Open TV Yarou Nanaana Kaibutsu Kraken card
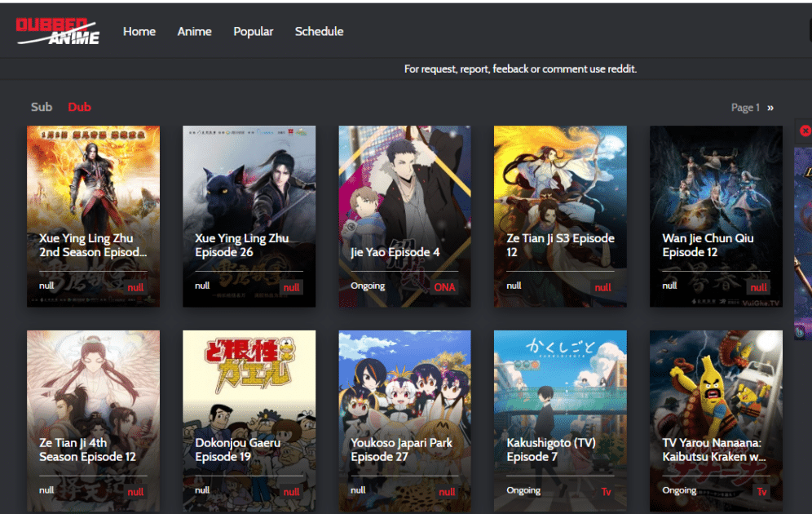The width and height of the screenshot is (812, 514). (716, 421)
